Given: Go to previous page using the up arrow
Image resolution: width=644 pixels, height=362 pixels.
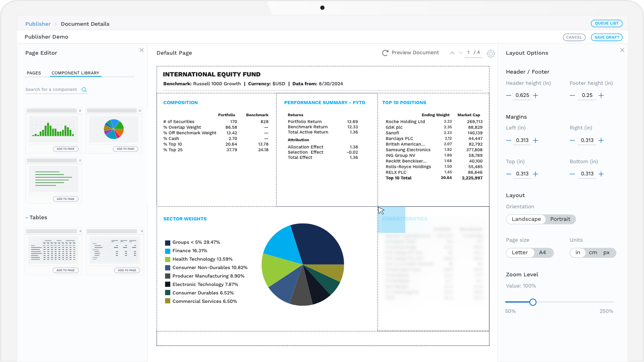Looking at the screenshot, I should tap(452, 53).
